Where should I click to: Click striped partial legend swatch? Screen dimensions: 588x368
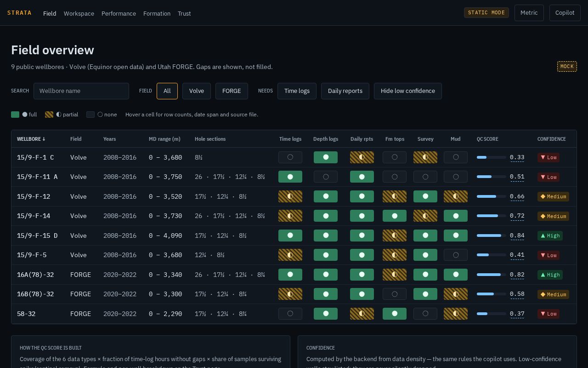click(49, 115)
